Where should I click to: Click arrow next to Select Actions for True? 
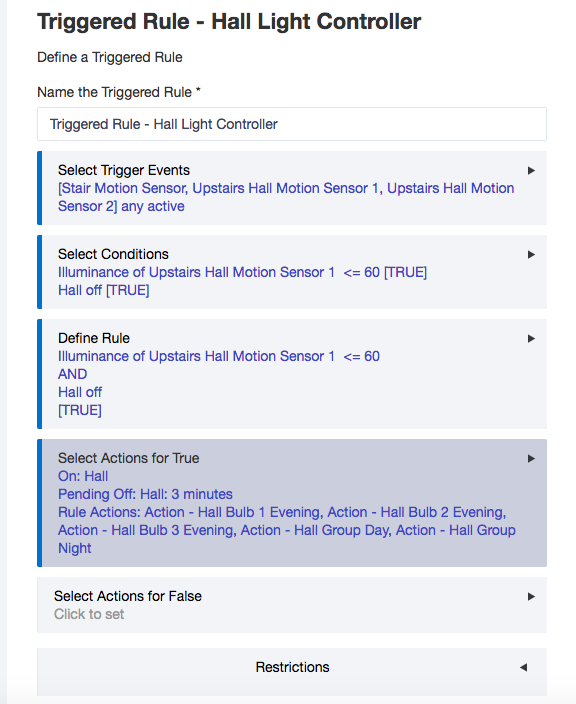tap(531, 458)
